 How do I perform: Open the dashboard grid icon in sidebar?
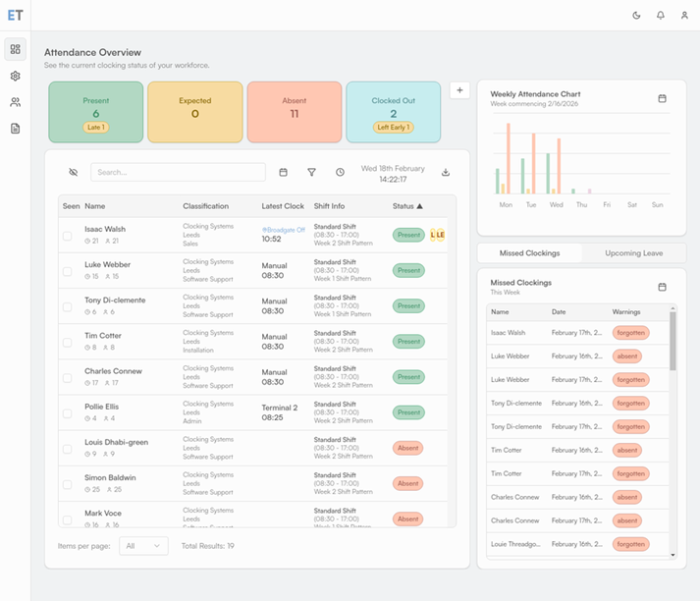[15, 49]
